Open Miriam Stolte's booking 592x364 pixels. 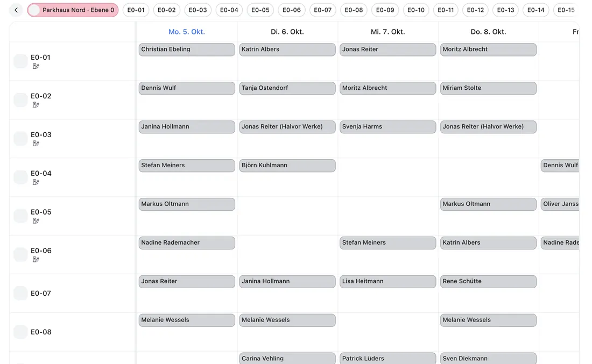point(488,88)
